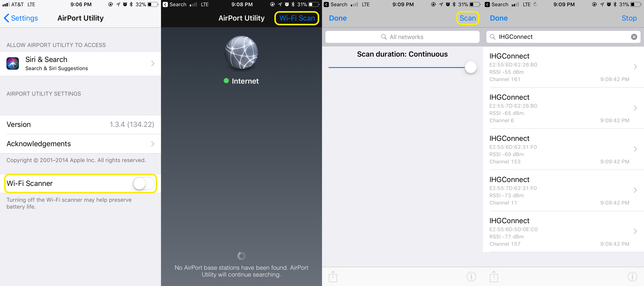
Task: Open IHGConnect on Channel 153
Action: pyautogui.click(x=563, y=149)
